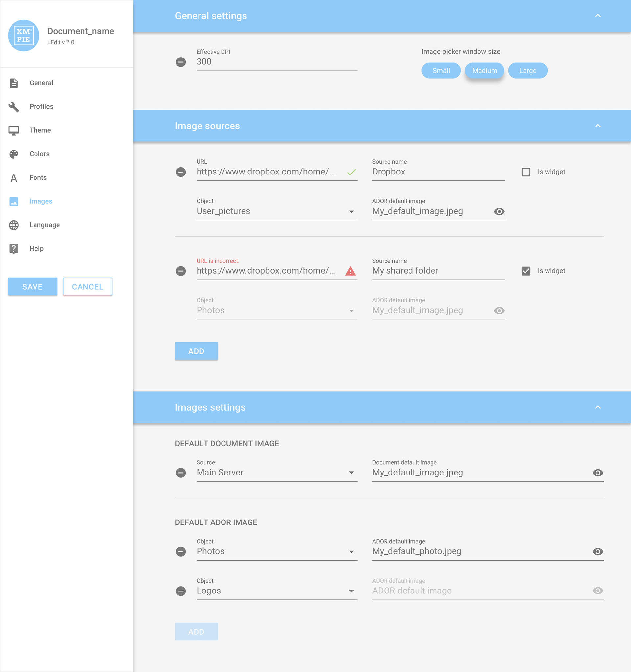The image size is (631, 672).
Task: Click the CANCEL button
Action: [x=87, y=287]
